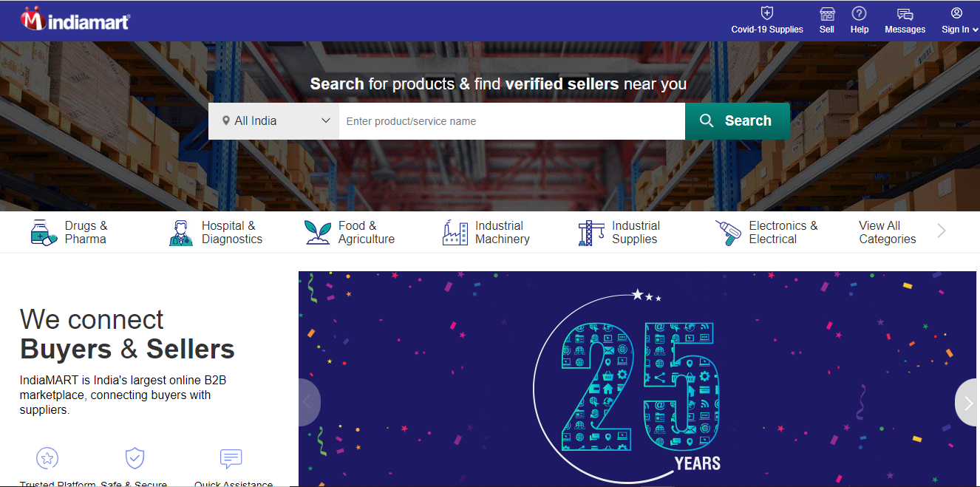The width and height of the screenshot is (980, 487).
Task: Open the Covid-19 Supplies shield icon
Action: click(x=767, y=13)
